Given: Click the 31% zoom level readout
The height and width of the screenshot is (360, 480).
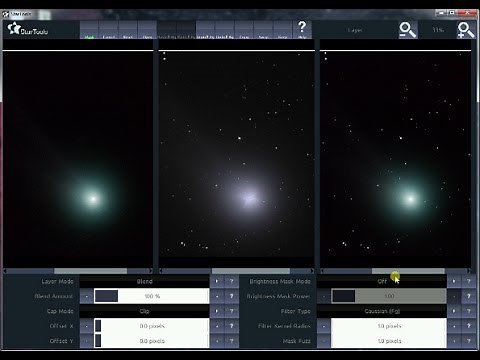Looking at the screenshot, I should tap(438, 30).
